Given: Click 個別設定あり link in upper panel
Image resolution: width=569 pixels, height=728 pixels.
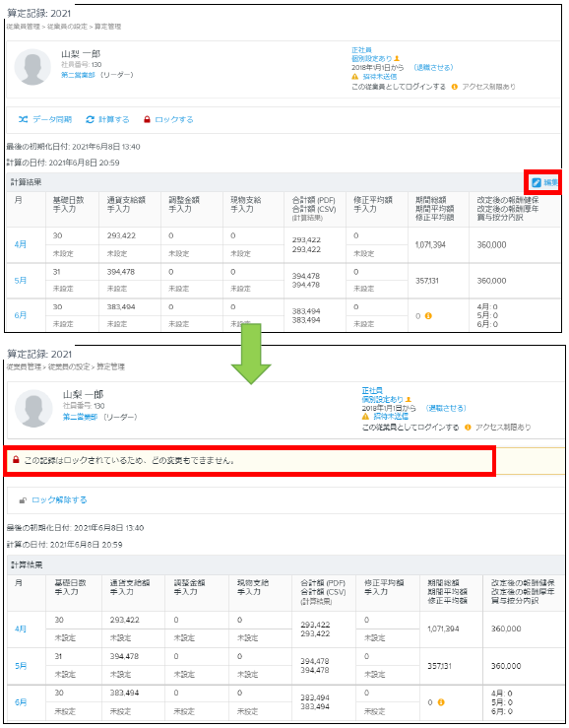Looking at the screenshot, I should coord(372,58).
